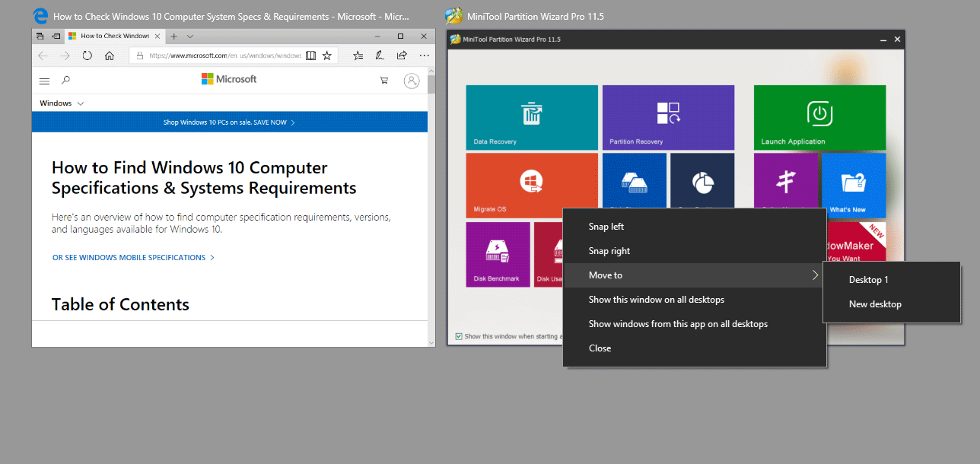Click the Disk Benchmark tile

pos(498,254)
